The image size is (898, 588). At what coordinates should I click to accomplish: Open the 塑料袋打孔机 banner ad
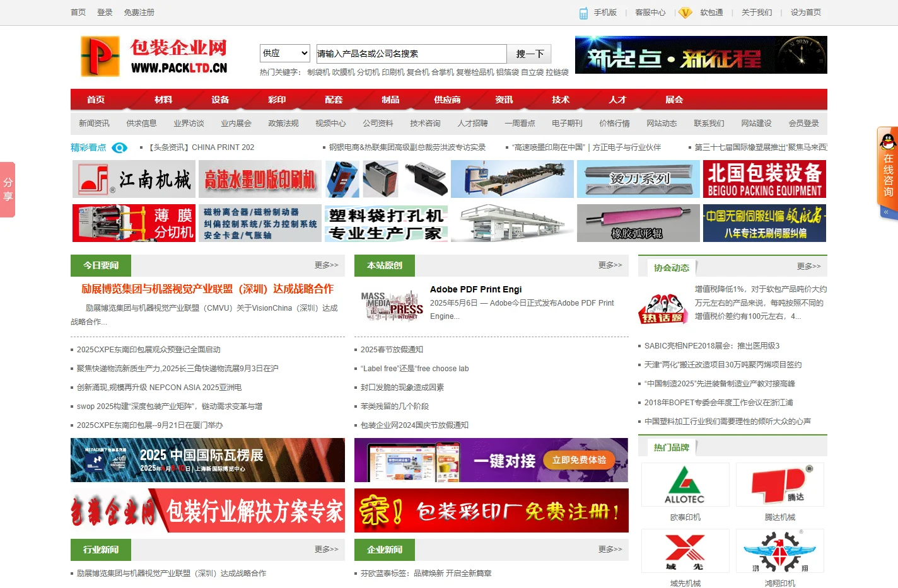coord(386,223)
